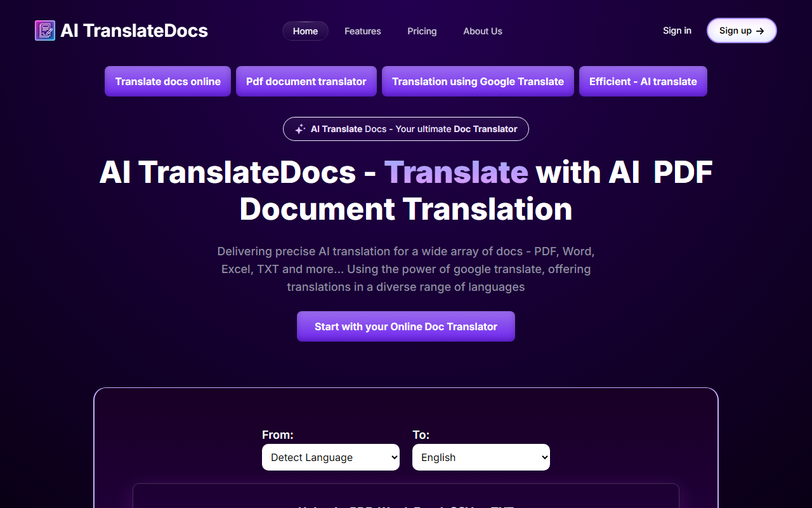Click the main heading 'AI TranslateDocs - Translate with AI'
This screenshot has width=812, height=508.
(x=406, y=190)
